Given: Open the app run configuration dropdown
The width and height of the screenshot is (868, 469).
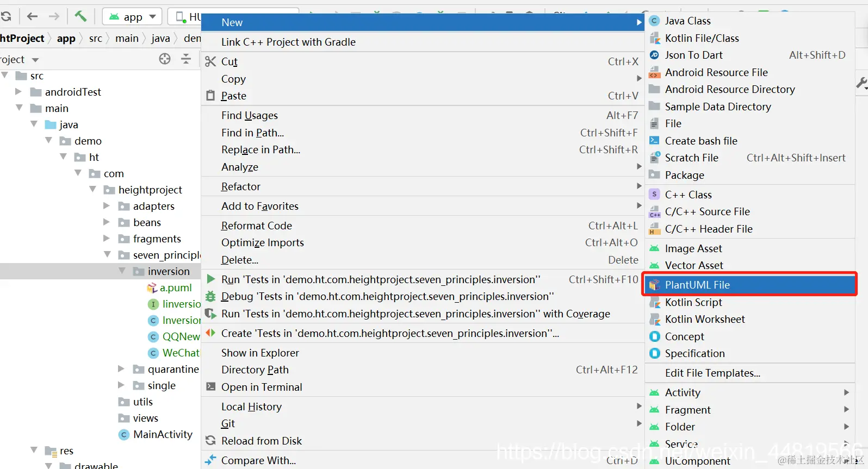Looking at the screenshot, I should (132, 17).
